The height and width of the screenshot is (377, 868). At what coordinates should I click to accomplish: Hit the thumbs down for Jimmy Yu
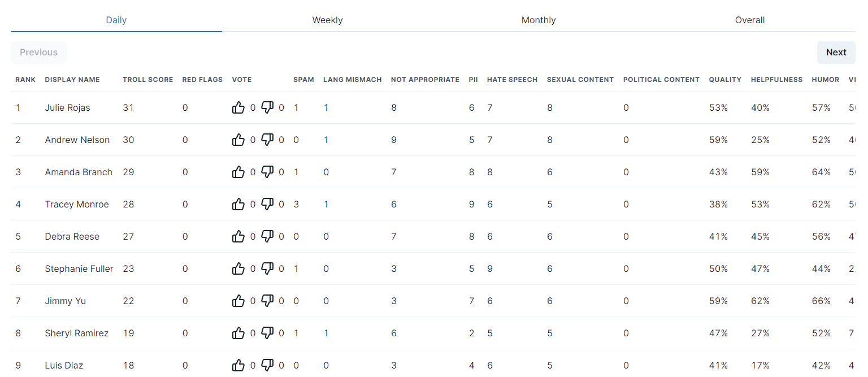268,301
